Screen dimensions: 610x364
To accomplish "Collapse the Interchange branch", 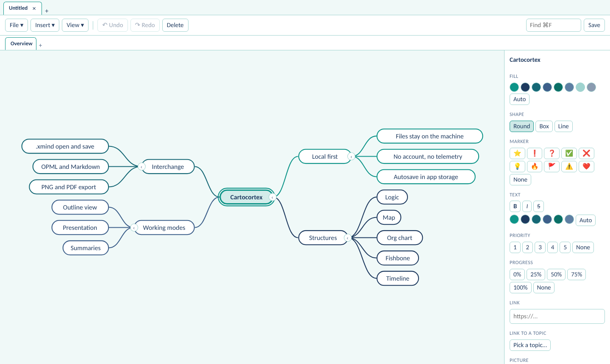I will tap(141, 167).
